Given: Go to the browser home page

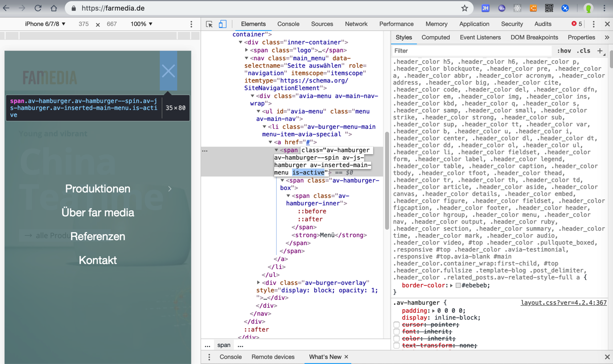Looking at the screenshot, I should [54, 8].
